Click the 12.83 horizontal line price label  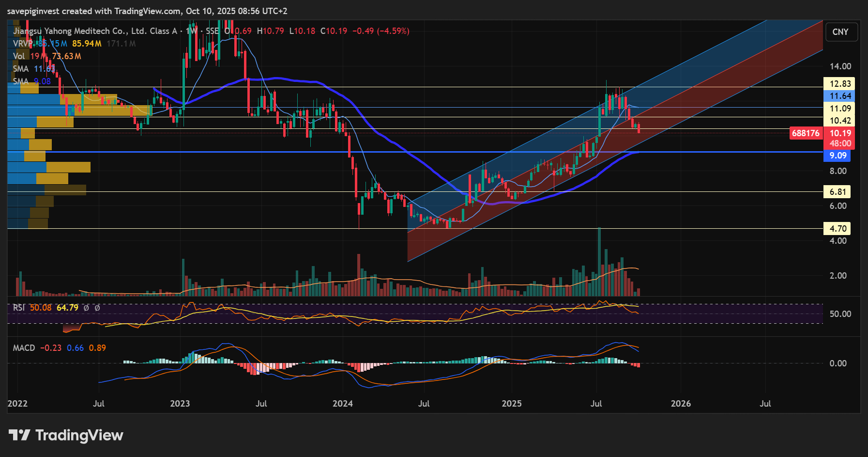pos(840,84)
